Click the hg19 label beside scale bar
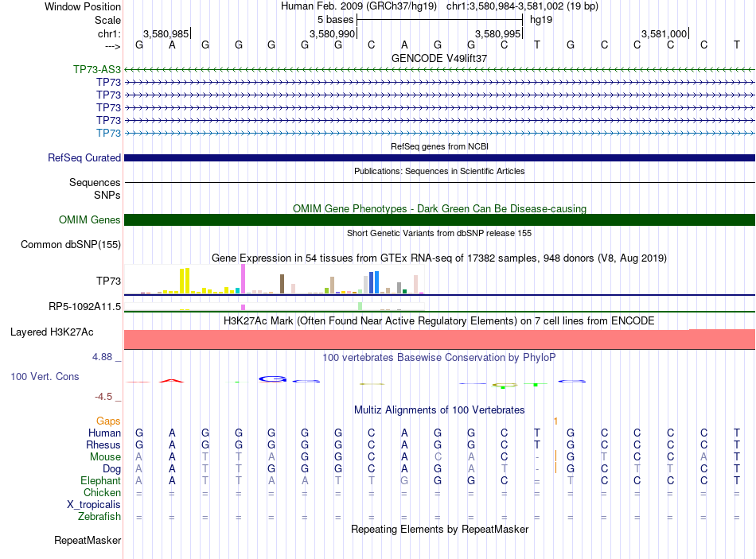Image resolution: width=756 pixels, height=559 pixels. pos(541,20)
